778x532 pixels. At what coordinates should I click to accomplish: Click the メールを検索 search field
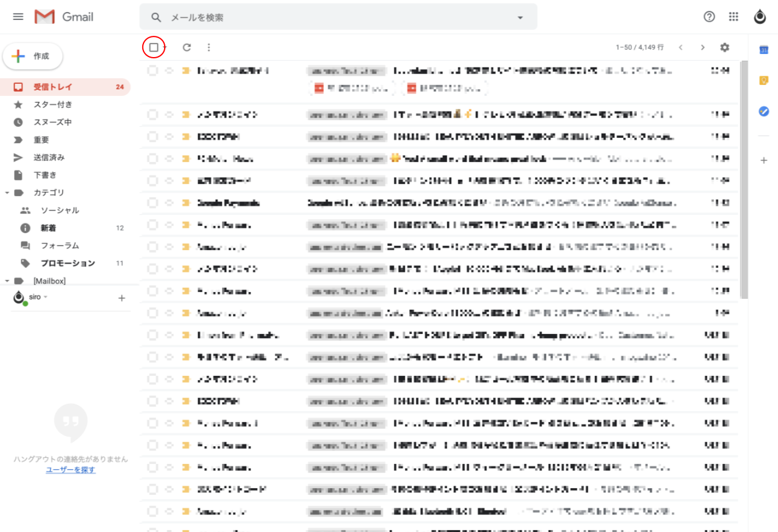coord(334,18)
